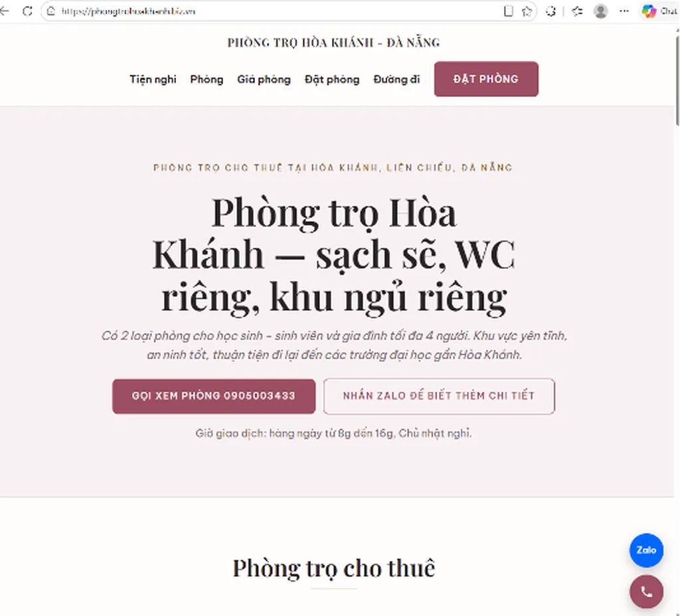The height and width of the screenshot is (616, 680).
Task: Click the ĐẶT PHÒNG header button
Action: click(x=486, y=79)
